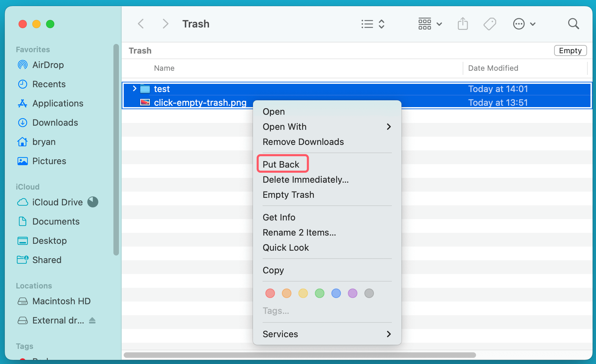Select the green tag color swatch

(x=319, y=293)
